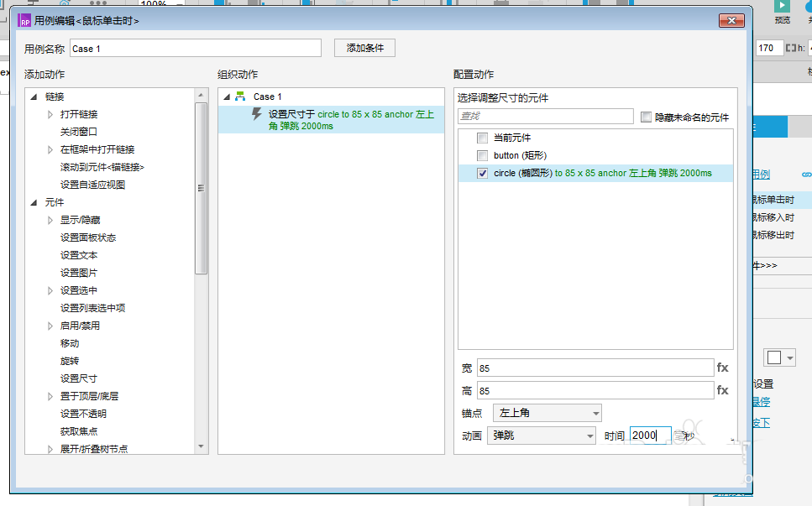Click the Case 1 tree icon

point(240,97)
